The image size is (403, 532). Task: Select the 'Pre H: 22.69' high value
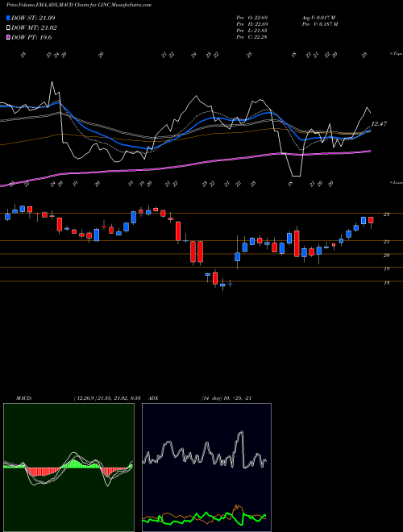tap(253, 24)
